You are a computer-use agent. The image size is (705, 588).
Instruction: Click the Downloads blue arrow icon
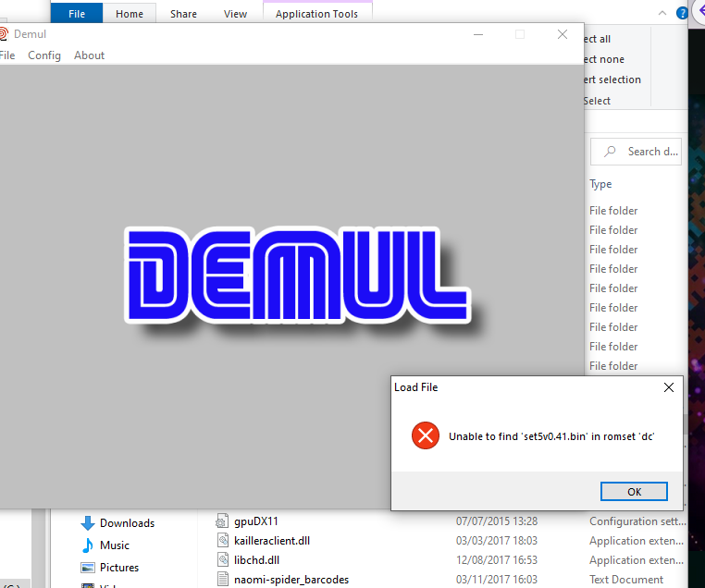tap(88, 523)
